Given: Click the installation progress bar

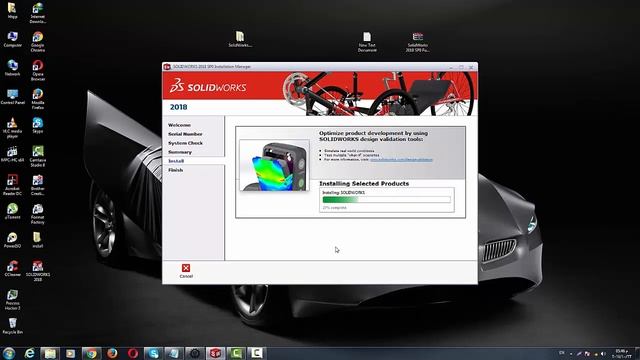Looking at the screenshot, I should pyautogui.click(x=387, y=200).
